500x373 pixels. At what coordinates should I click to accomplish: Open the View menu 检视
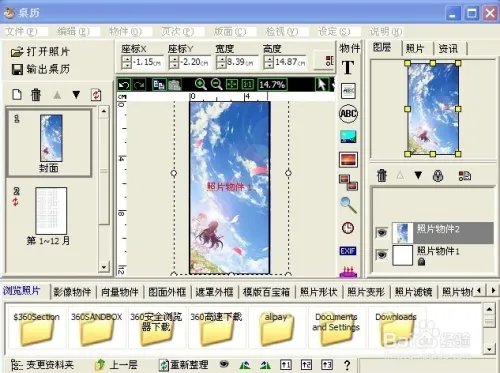(x=282, y=32)
